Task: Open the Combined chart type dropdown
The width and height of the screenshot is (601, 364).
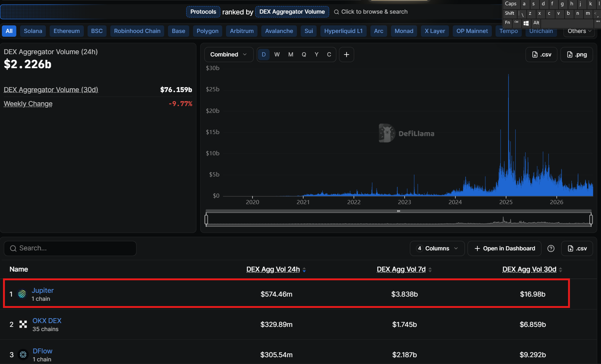Action: (229, 55)
